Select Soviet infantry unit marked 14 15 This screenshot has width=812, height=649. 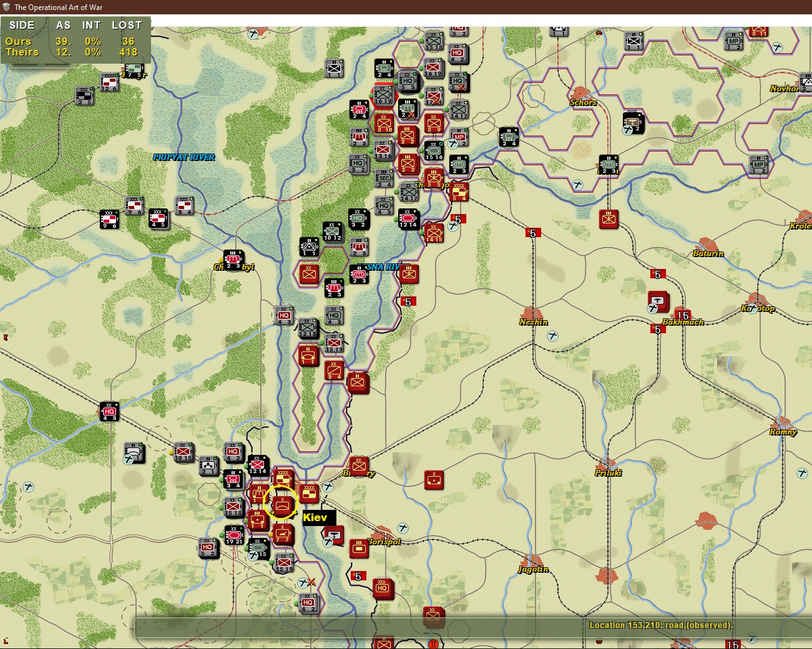pos(434,233)
